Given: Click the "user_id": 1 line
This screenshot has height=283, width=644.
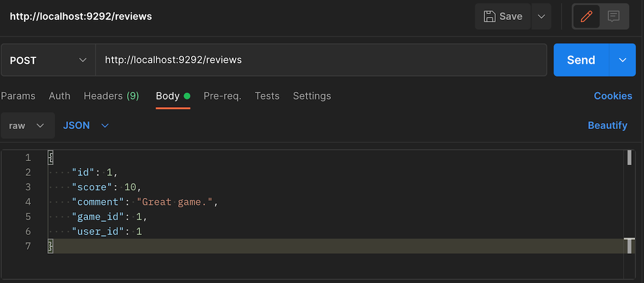Looking at the screenshot, I should 107,231.
